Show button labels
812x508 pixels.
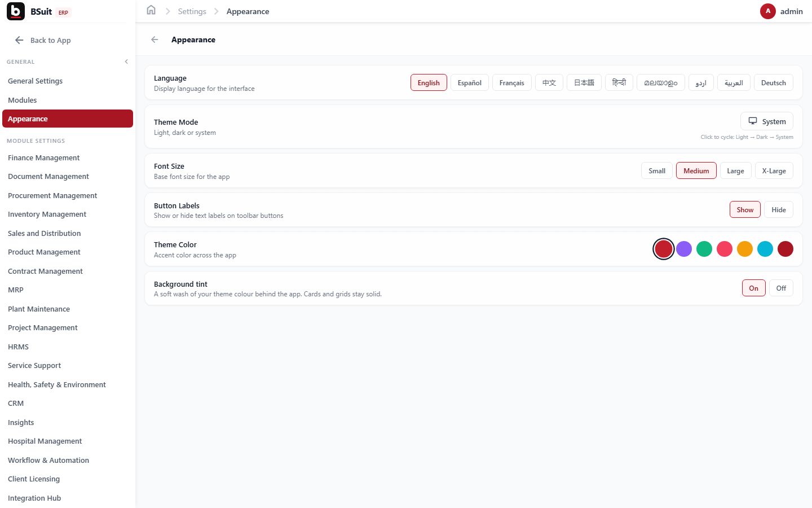[x=745, y=209]
